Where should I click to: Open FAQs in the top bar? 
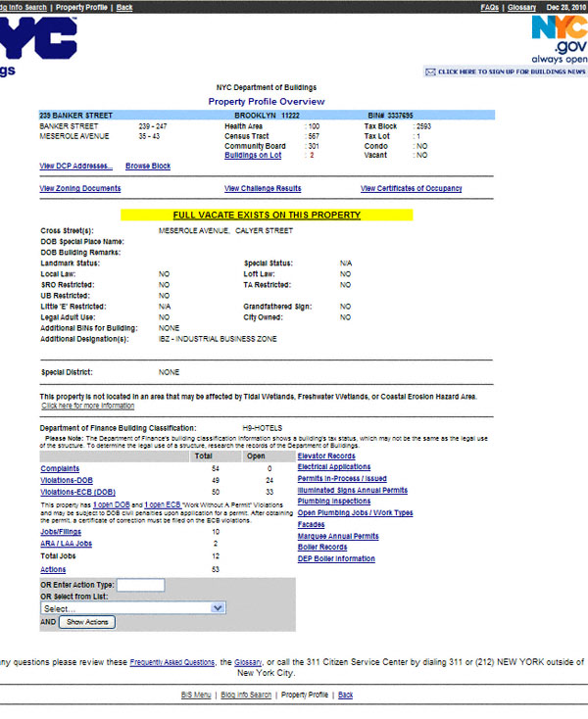(x=490, y=7)
